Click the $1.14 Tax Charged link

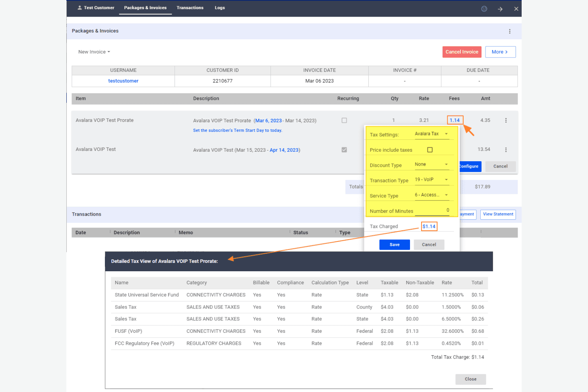click(x=429, y=226)
